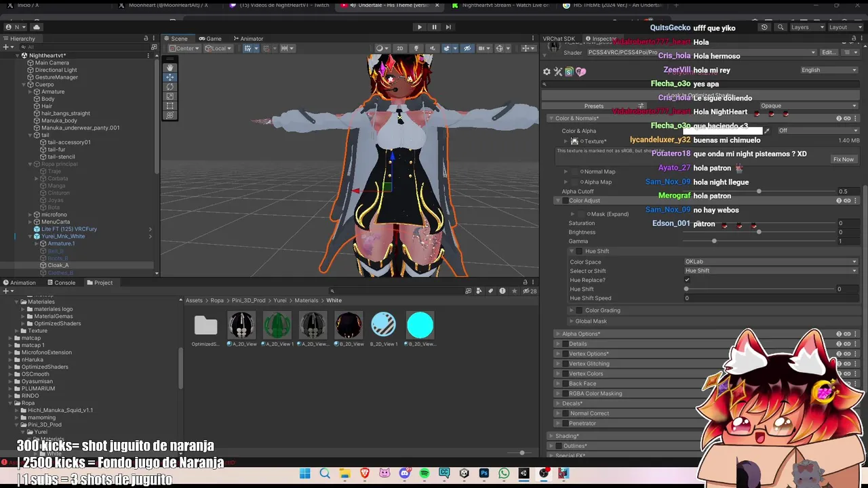Select the green A_2D_View 1 material
Viewport: 868px width, 488px height.
pyautogui.click(x=277, y=330)
